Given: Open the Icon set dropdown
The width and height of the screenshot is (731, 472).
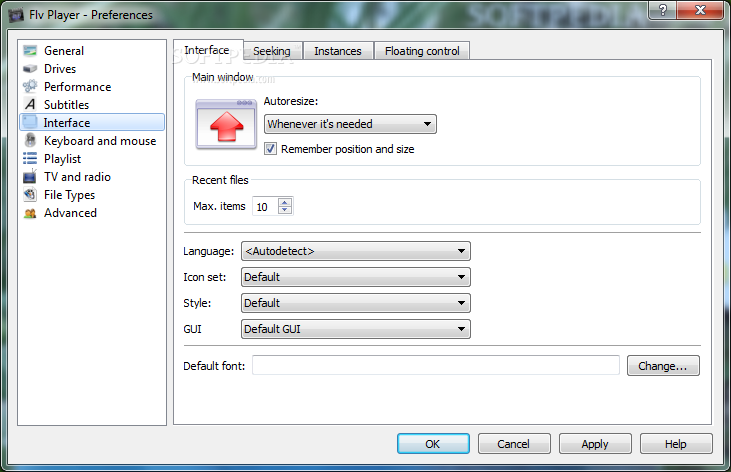Looking at the screenshot, I should coord(356,277).
